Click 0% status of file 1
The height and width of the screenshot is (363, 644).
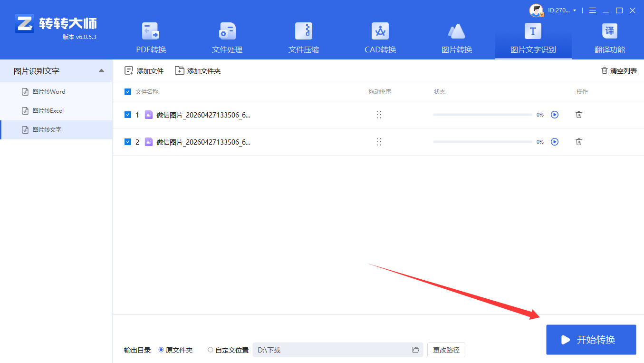click(540, 115)
